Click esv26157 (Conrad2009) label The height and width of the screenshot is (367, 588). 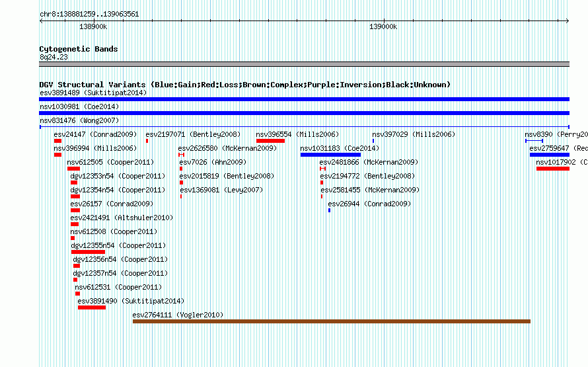(112, 204)
